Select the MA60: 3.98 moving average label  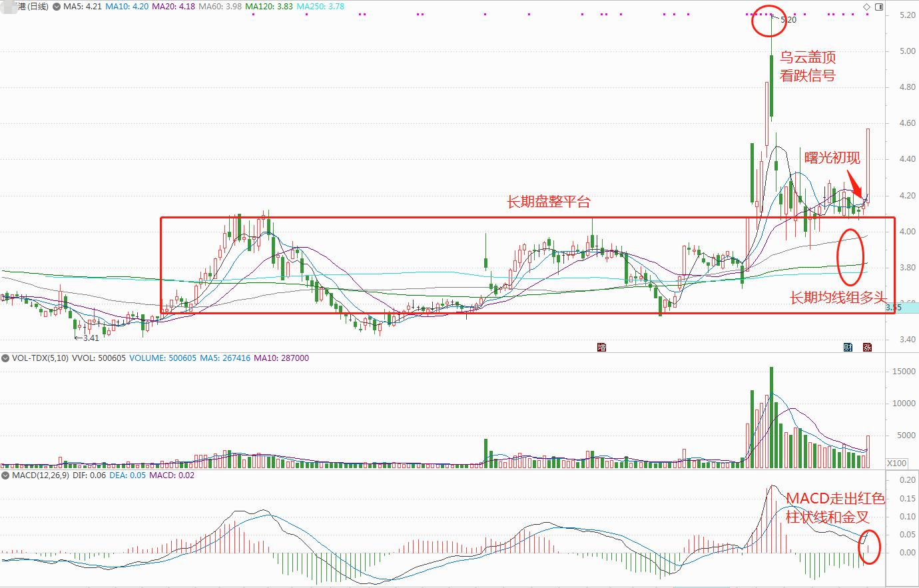tap(220, 7)
